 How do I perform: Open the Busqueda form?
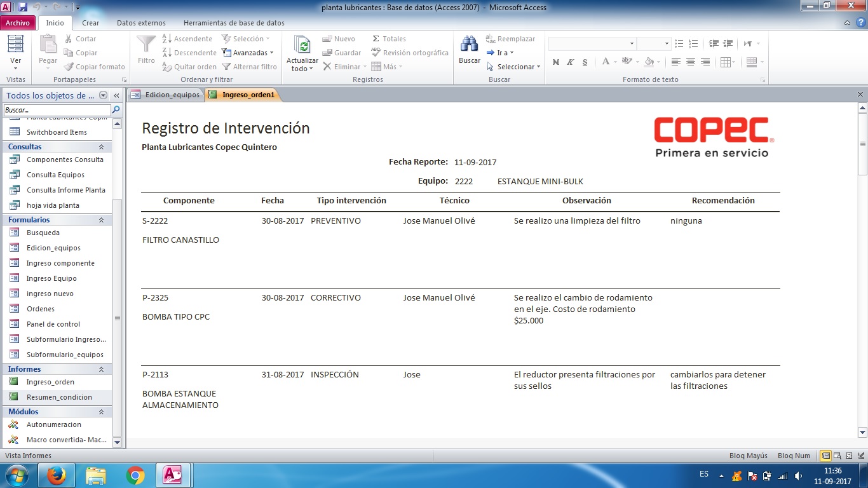[x=57, y=233]
